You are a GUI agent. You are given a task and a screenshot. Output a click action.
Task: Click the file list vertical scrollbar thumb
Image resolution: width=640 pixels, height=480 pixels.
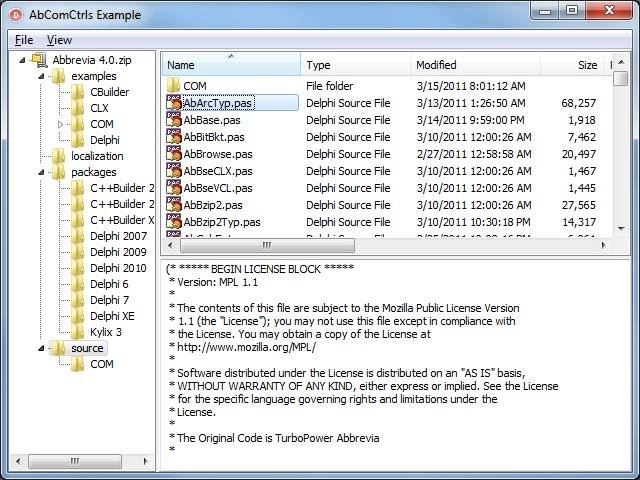tap(621, 78)
